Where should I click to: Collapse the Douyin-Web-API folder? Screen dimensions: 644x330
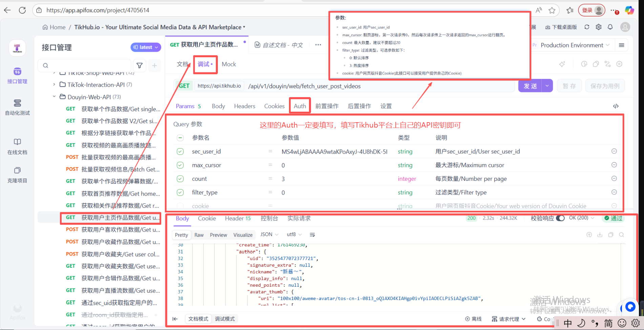[x=54, y=97]
